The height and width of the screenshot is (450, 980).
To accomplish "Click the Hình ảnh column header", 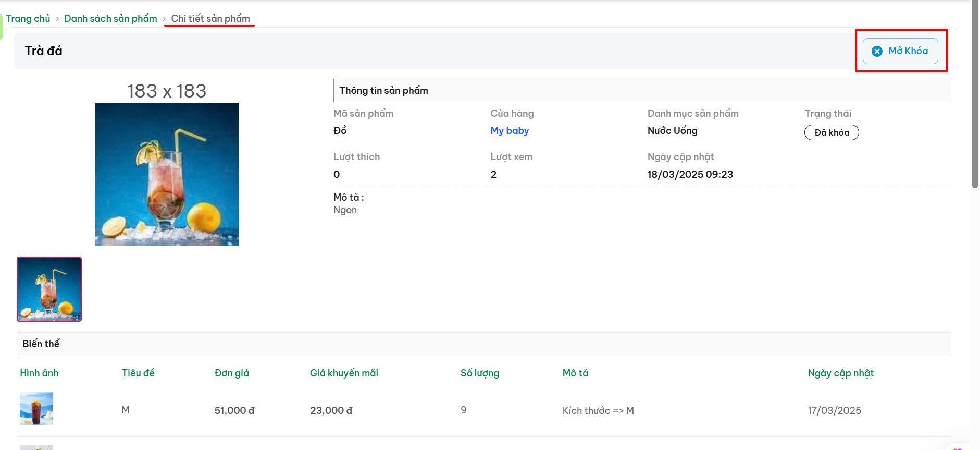I will pyautogui.click(x=39, y=373).
